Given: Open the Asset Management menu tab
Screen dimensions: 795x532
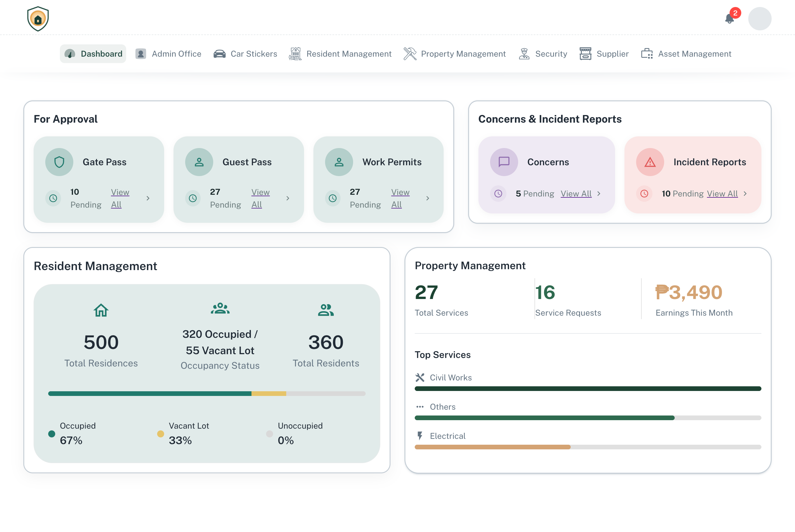Looking at the screenshot, I should 686,54.
